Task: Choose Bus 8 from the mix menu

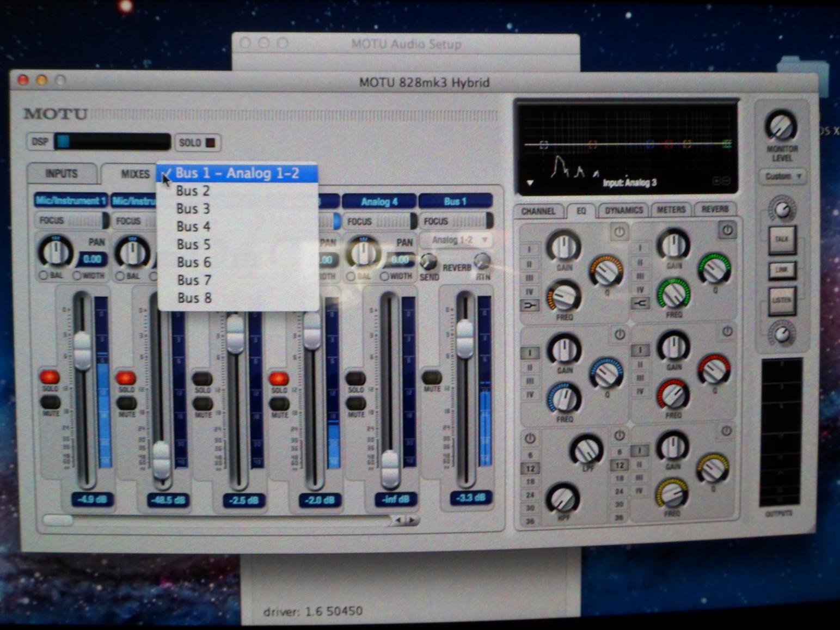Action: (237, 298)
